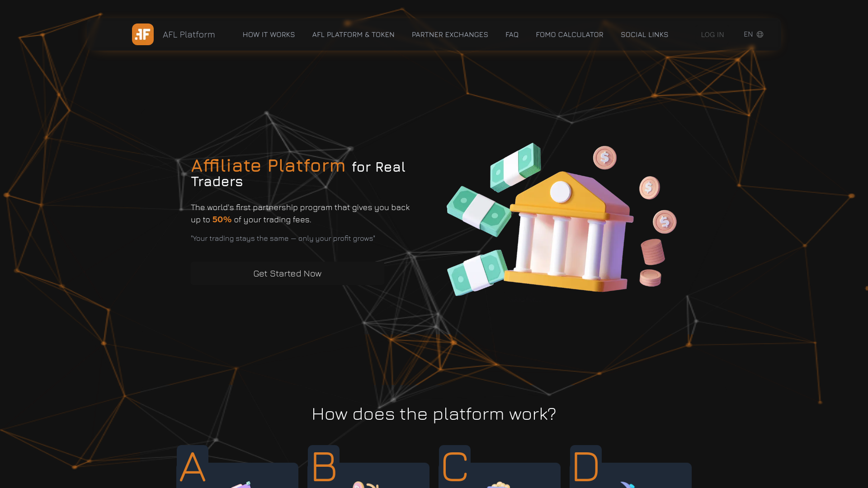This screenshot has height=488, width=868.
Task: Click the LOG IN link
Action: pyautogui.click(x=712, y=34)
